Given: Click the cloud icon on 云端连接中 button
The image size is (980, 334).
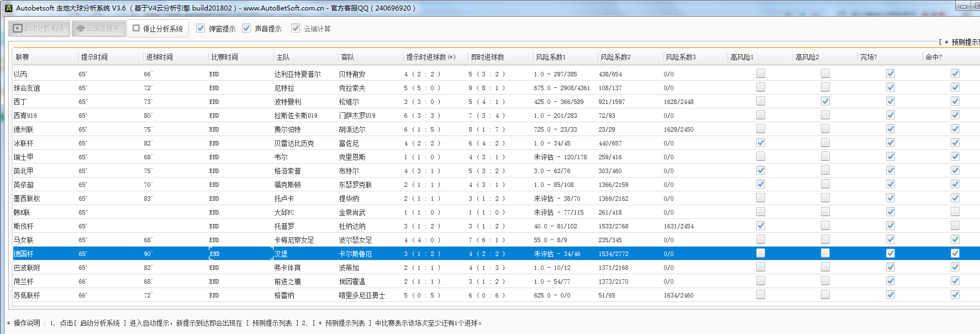Looking at the screenshot, I should point(81,28).
